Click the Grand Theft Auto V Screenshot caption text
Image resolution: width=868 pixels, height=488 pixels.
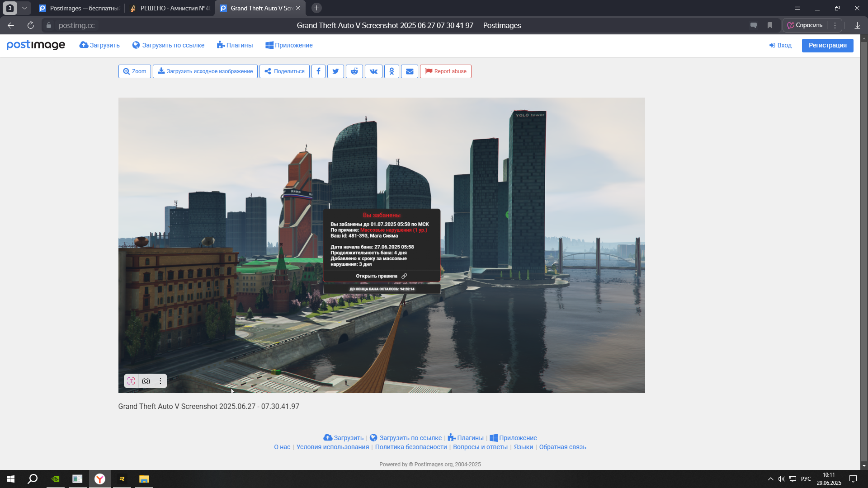tap(209, 407)
